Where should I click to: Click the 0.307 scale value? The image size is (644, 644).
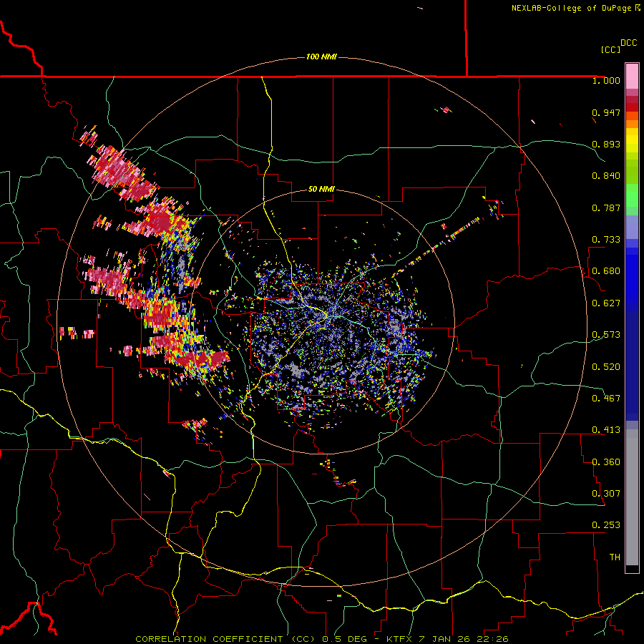(606, 494)
